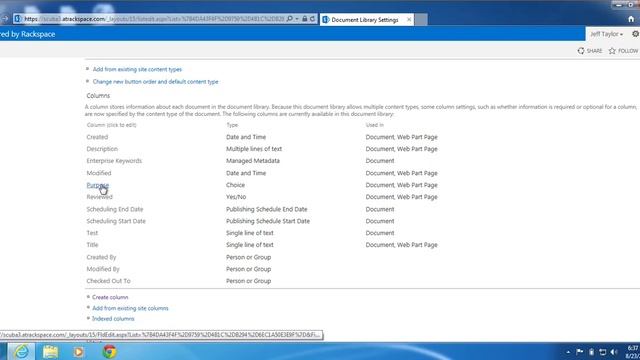Open Google Chrome from the taskbar
This screenshot has width=640, height=360.
pyautogui.click(x=109, y=351)
